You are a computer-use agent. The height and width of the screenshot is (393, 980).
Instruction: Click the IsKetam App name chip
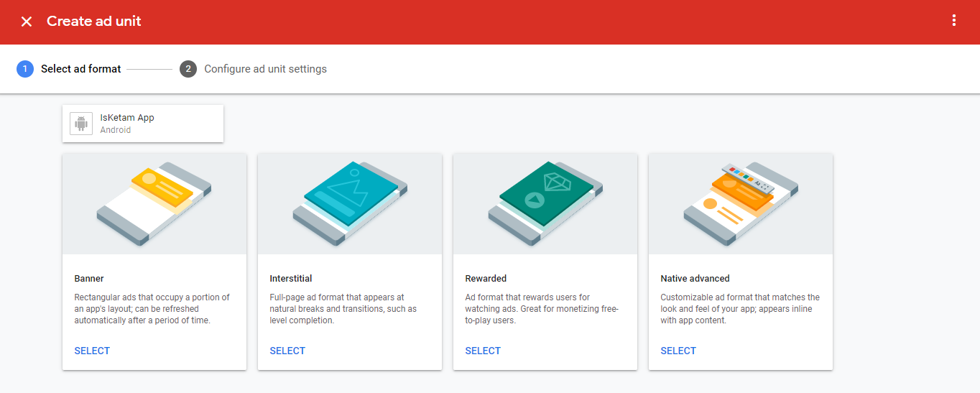tap(127, 118)
